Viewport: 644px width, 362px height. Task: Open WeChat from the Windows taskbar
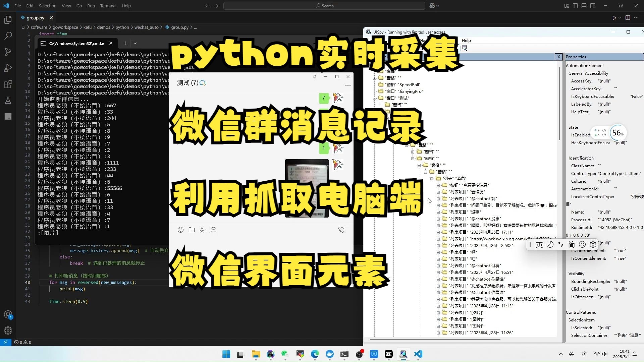pos(285,354)
